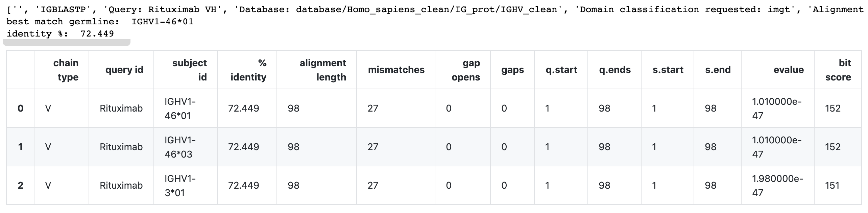Image resolution: width=868 pixels, height=213 pixels.
Task: Click the bit score 151 cell
Action: click(x=832, y=186)
